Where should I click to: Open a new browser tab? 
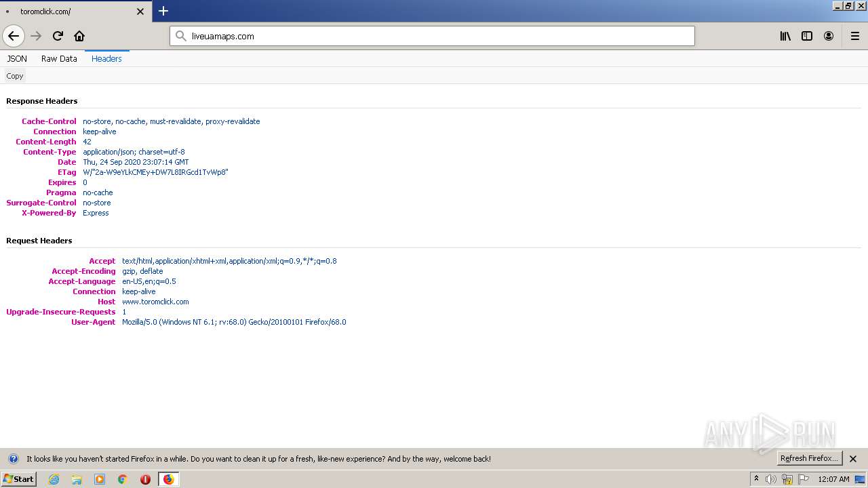pyautogui.click(x=163, y=11)
